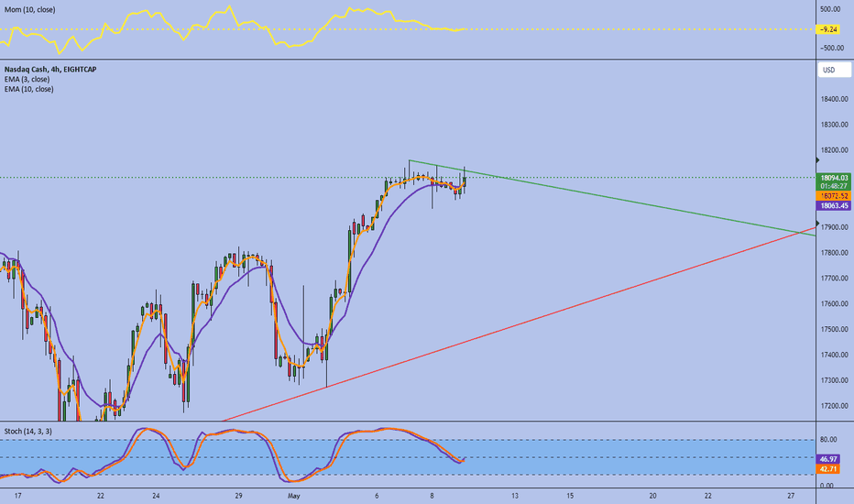Open the USD currency selector
854x504 pixels.
834,70
